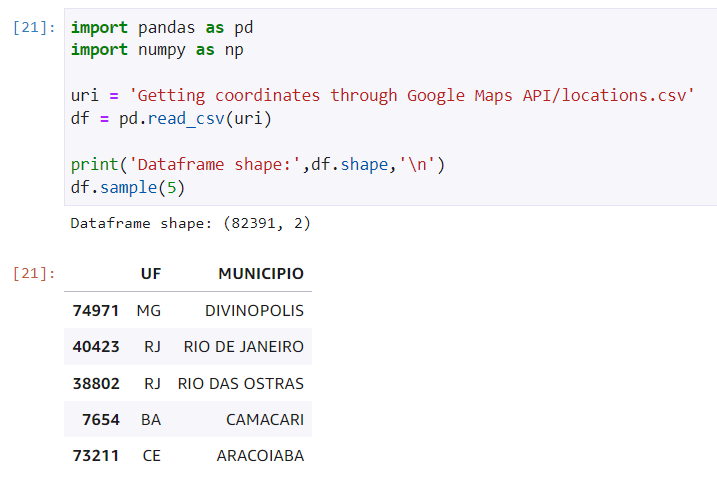
Task: Click the RIO DE JANEIRO cell
Action: tap(244, 347)
